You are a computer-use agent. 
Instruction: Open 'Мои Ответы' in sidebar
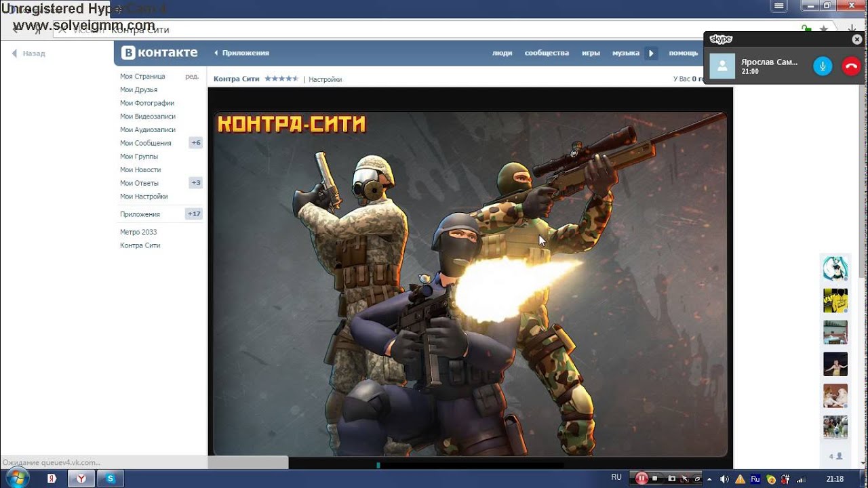click(x=139, y=183)
